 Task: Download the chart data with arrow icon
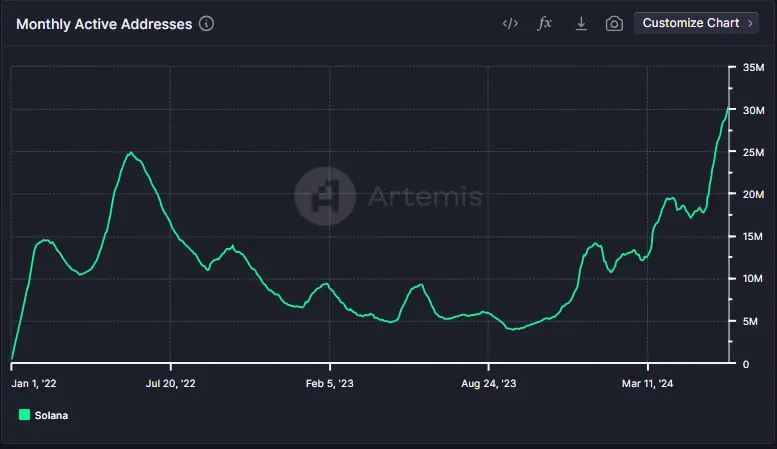[580, 23]
